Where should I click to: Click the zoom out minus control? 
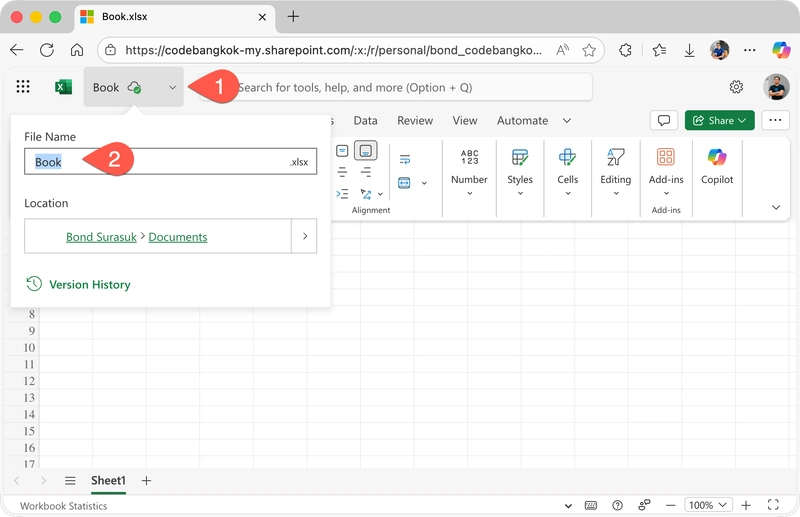pos(672,505)
